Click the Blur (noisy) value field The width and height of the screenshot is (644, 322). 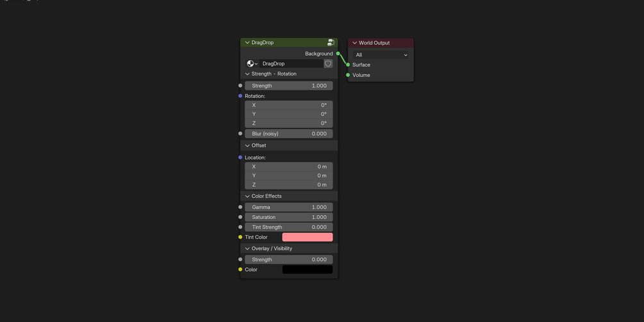pos(289,134)
